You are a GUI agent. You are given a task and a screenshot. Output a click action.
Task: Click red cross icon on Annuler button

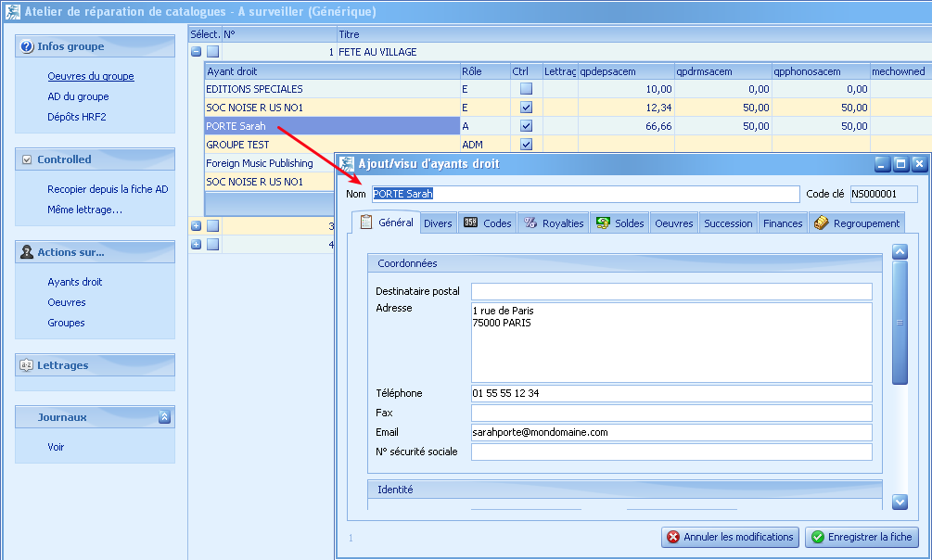[x=673, y=537]
